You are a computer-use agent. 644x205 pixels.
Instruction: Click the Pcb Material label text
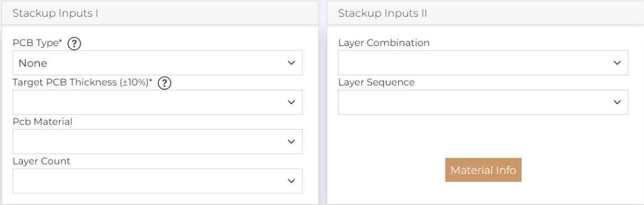[x=42, y=121]
